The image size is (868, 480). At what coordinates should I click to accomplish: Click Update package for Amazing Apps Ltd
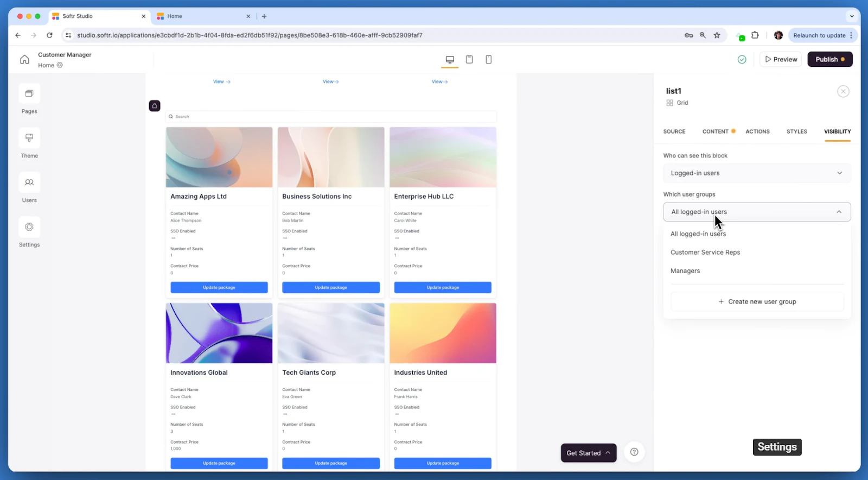click(x=219, y=288)
